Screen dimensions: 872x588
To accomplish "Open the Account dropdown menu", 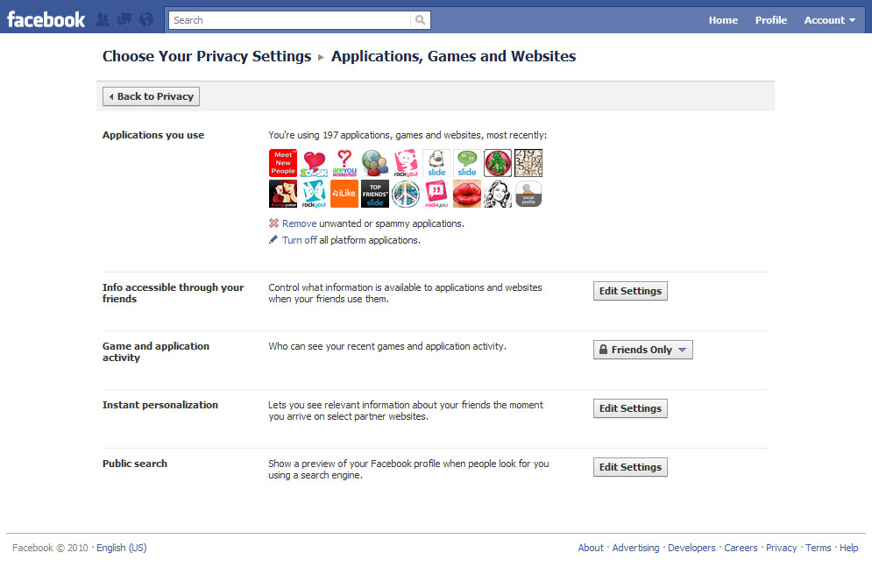I will (830, 20).
